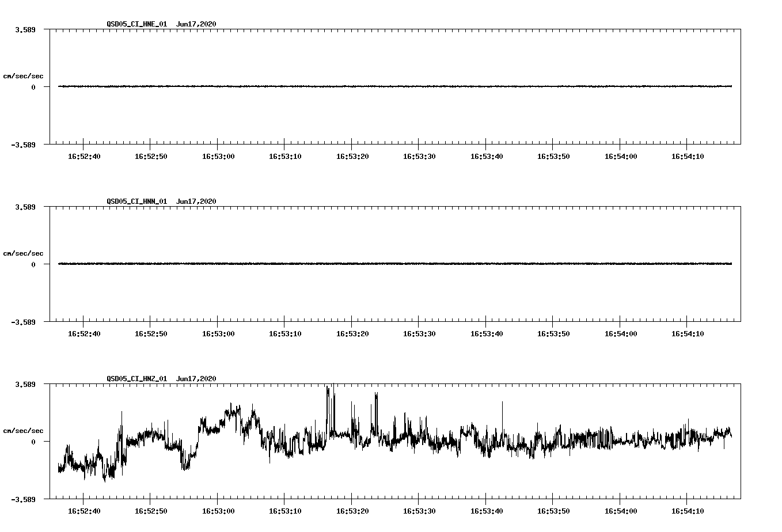Click 16:53:50 time label on HNZ axis
Screen dimensions: 782x532
coord(553,511)
